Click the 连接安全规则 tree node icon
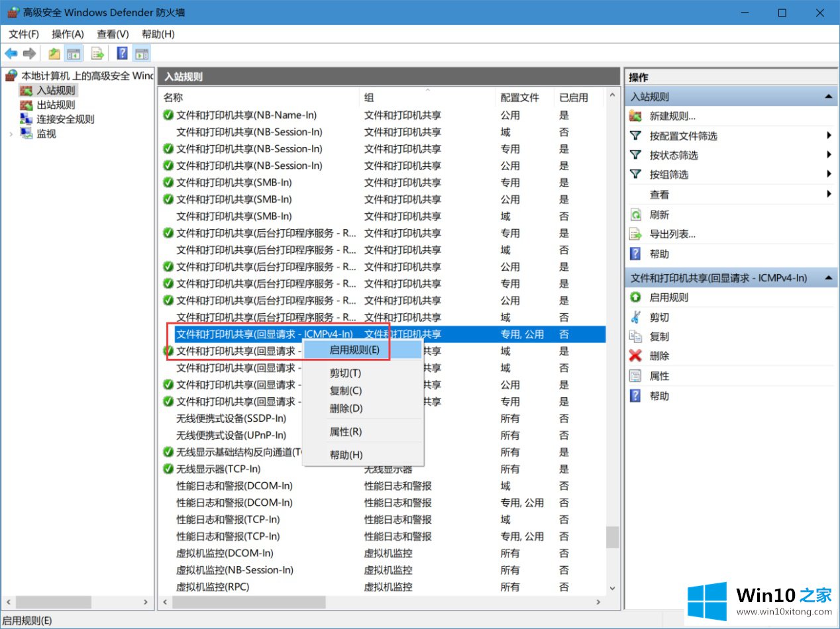This screenshot has width=840, height=629. pos(26,119)
